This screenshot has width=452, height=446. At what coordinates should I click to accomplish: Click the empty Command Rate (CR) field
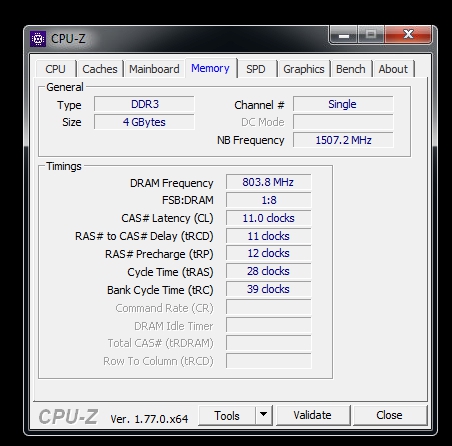tap(269, 307)
